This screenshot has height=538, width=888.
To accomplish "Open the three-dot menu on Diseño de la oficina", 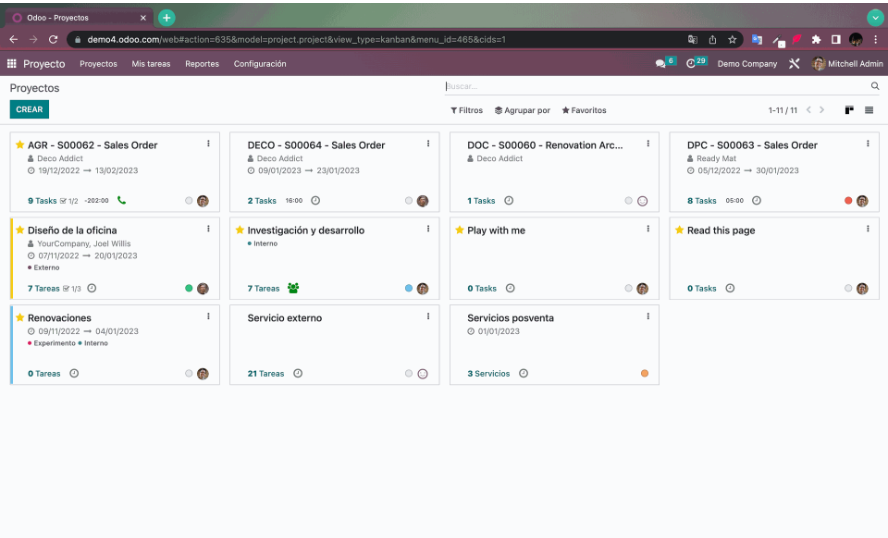I will (208, 229).
